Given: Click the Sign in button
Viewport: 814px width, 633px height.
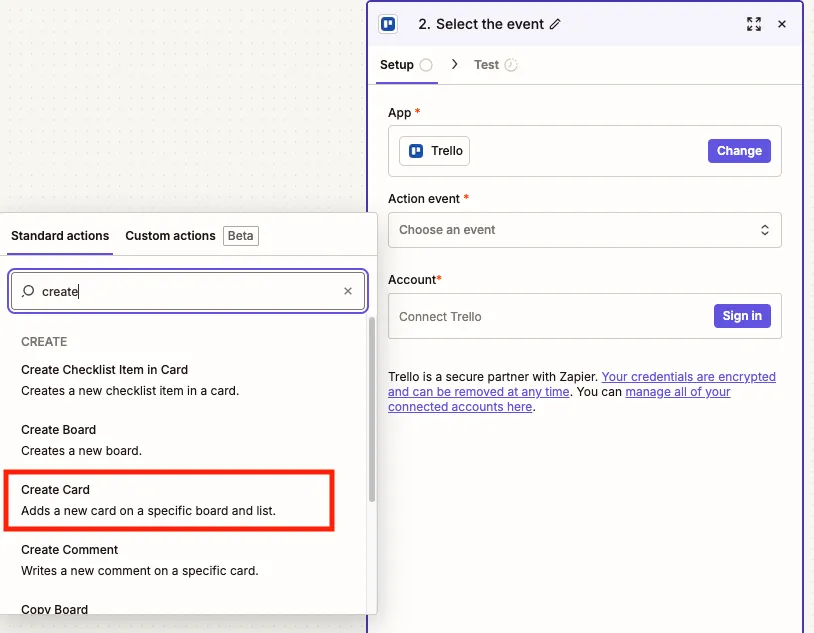Looking at the screenshot, I should (742, 316).
